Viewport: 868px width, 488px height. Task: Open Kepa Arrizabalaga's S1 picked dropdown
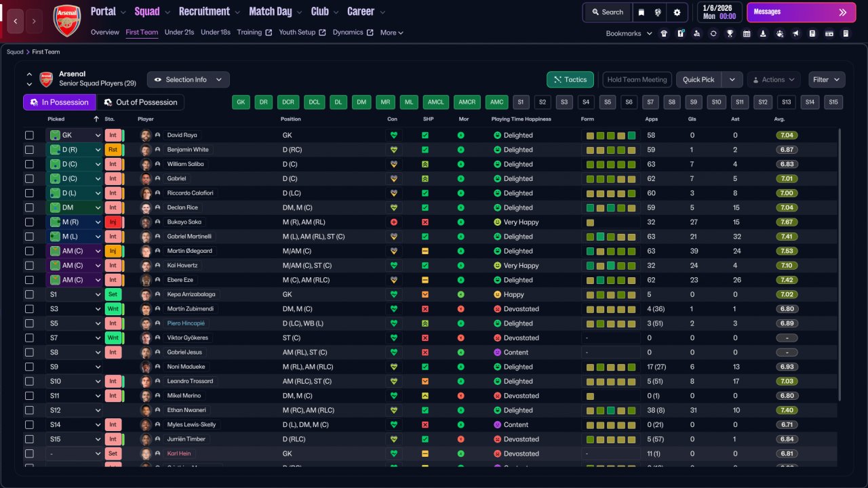pyautogui.click(x=74, y=295)
